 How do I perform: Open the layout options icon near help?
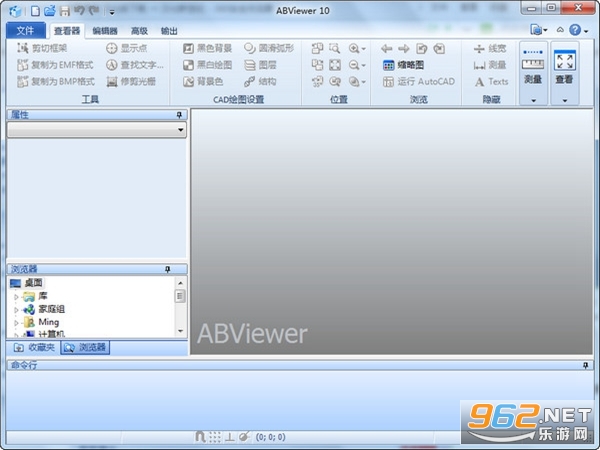539,30
